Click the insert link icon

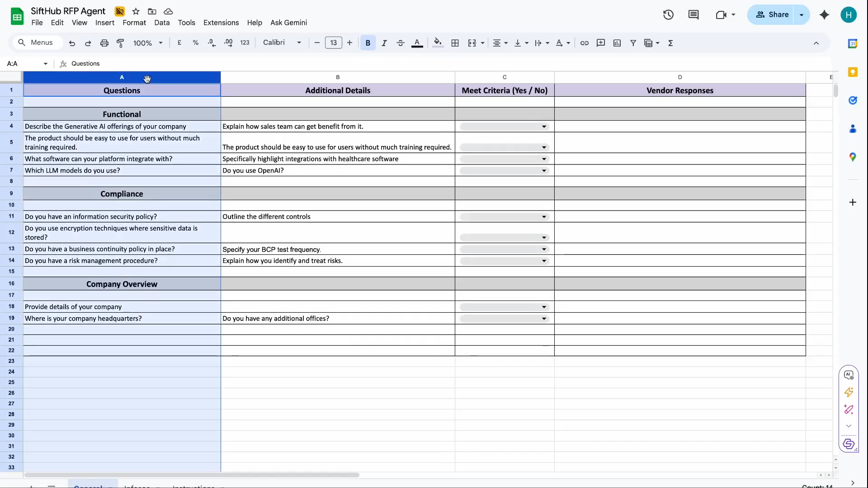click(584, 43)
